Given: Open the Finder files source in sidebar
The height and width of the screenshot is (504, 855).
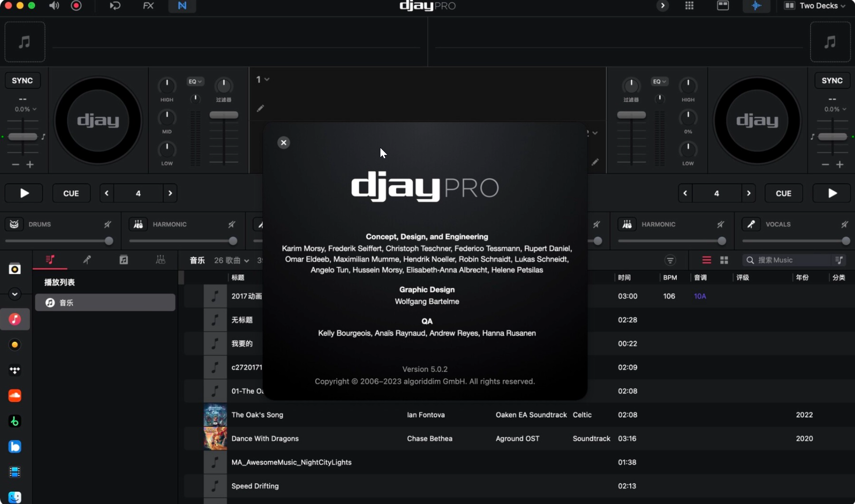Looking at the screenshot, I should [15, 497].
